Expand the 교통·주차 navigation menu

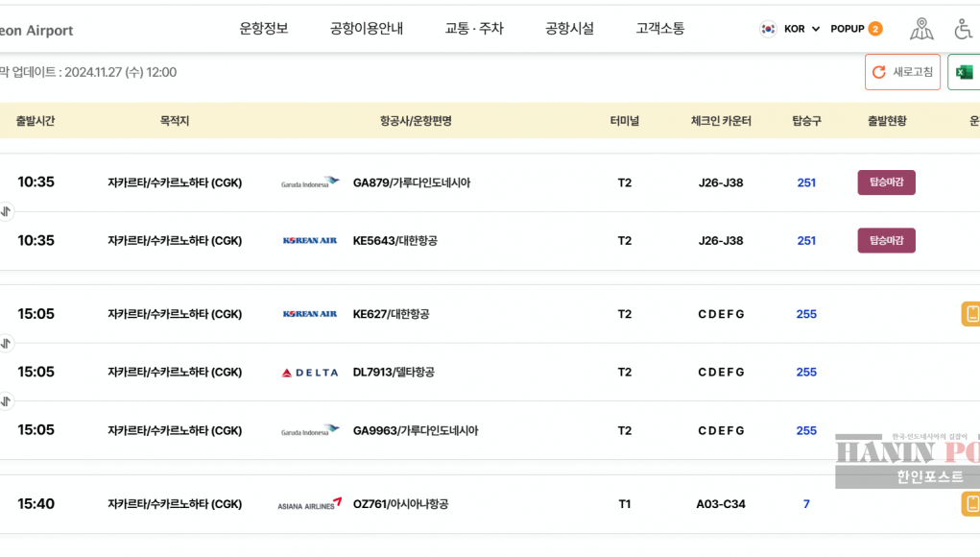click(x=474, y=29)
